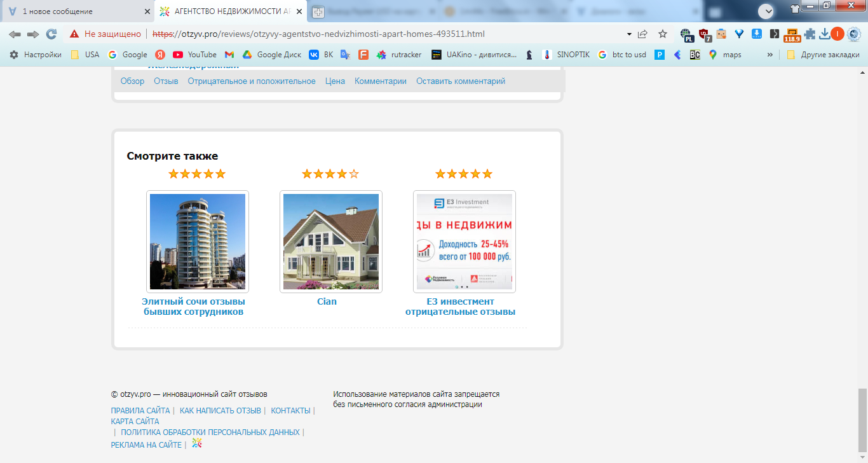Click 'Оставить комментарий' nav link

pyautogui.click(x=461, y=81)
